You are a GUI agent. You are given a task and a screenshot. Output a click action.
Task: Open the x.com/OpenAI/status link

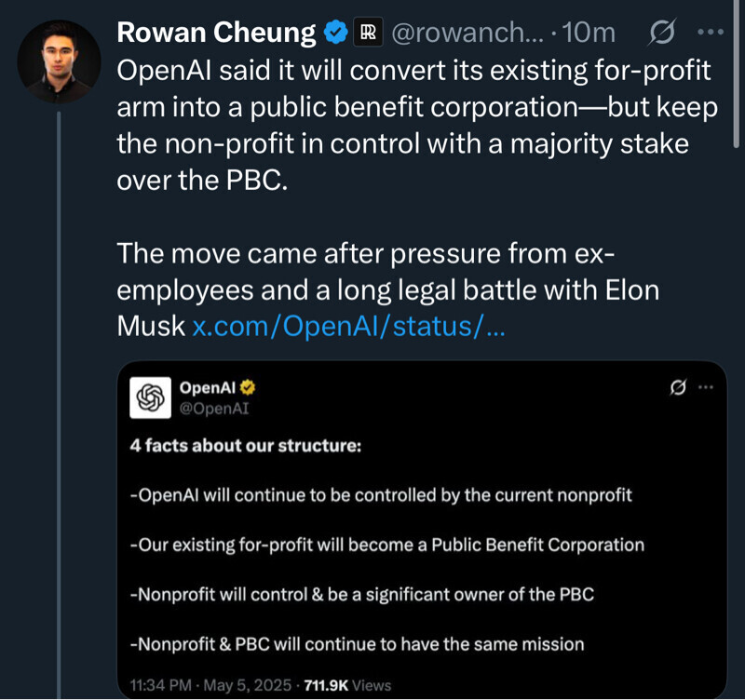coord(348,327)
